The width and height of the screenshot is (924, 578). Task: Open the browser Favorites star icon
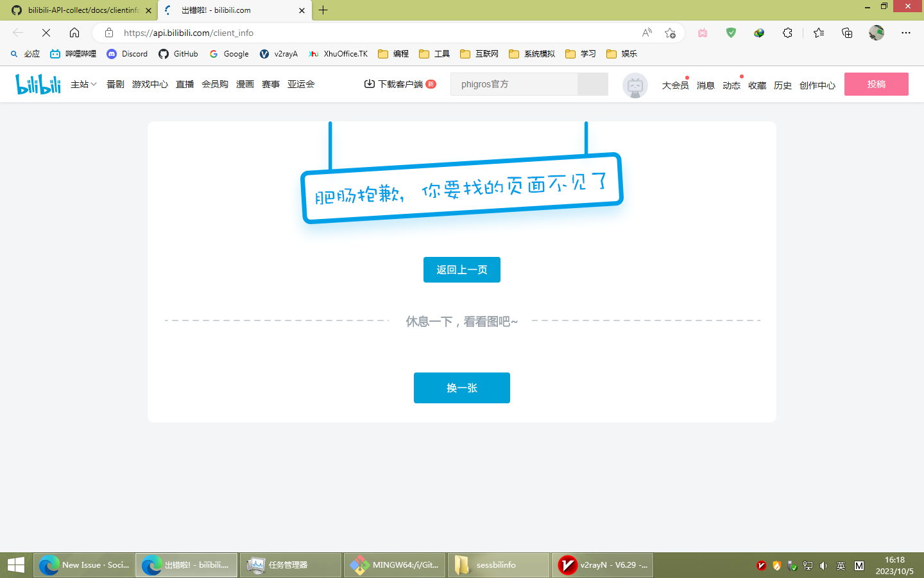(818, 32)
